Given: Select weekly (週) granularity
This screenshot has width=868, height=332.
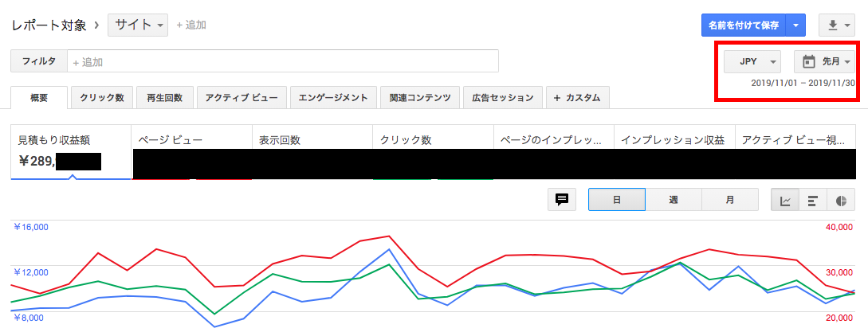Looking at the screenshot, I should click(674, 200).
